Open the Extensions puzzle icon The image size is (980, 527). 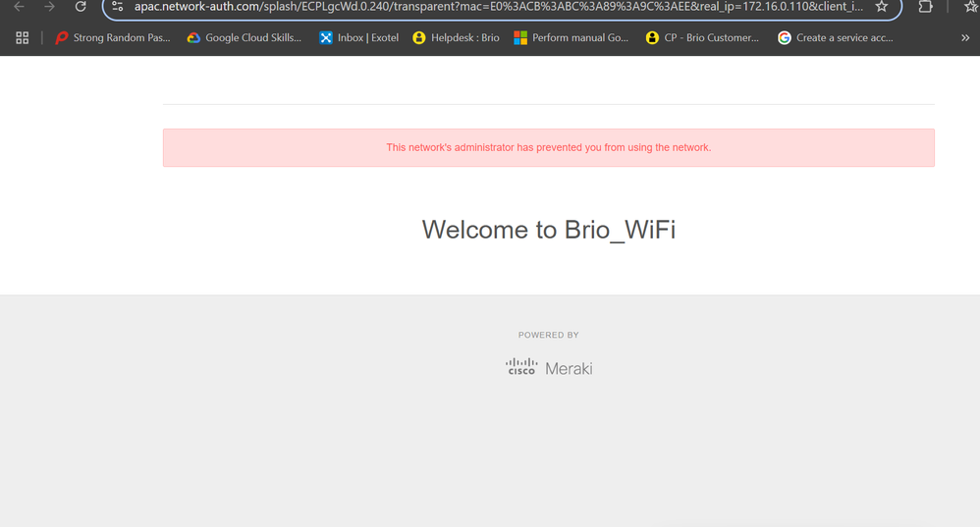(x=925, y=7)
